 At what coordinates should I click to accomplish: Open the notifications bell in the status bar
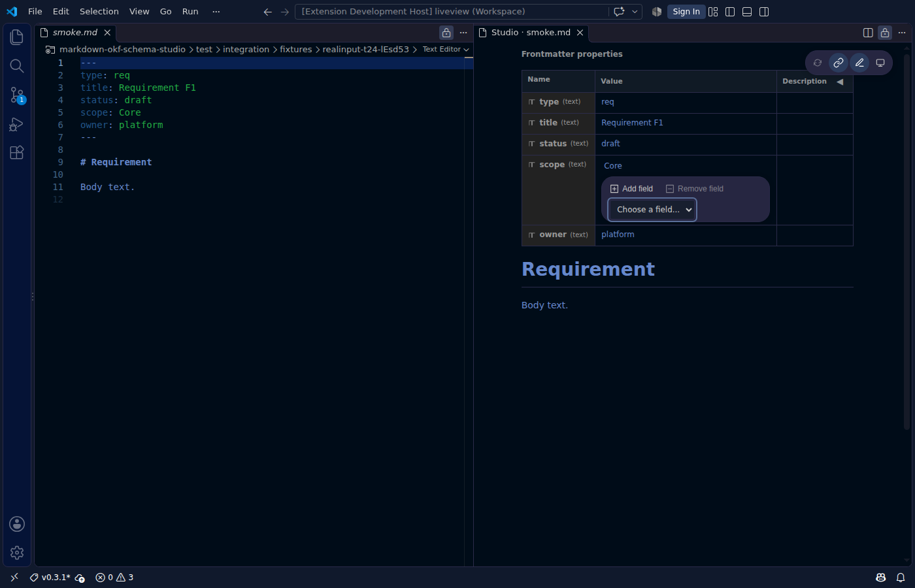(x=901, y=578)
